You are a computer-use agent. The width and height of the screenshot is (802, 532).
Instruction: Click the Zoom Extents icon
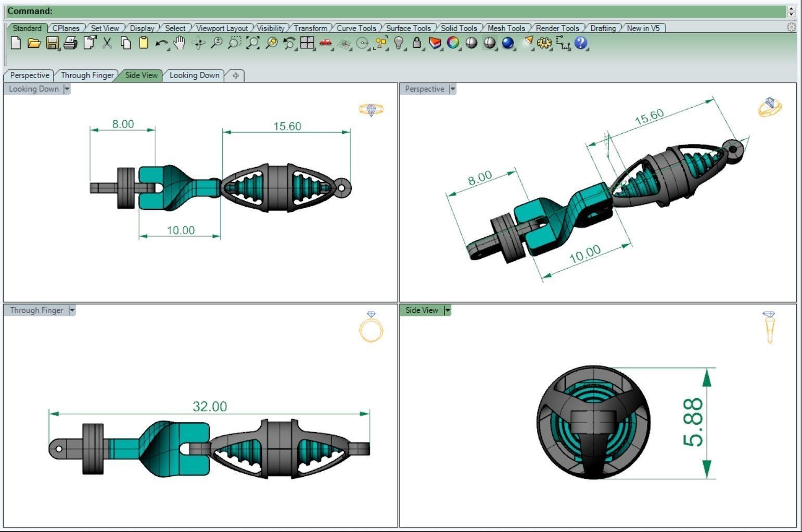click(x=252, y=43)
